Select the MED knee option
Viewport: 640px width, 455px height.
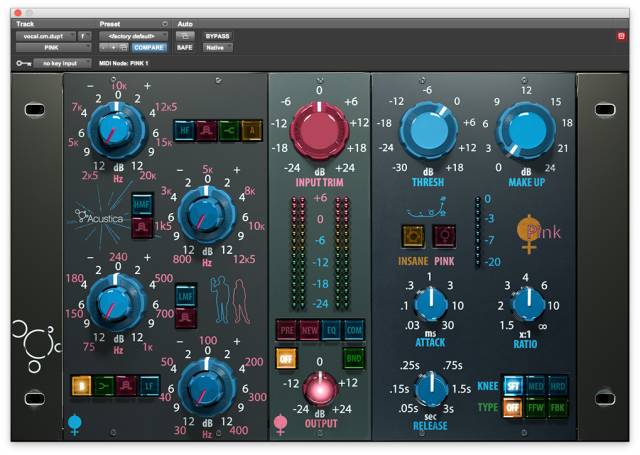pos(536,386)
